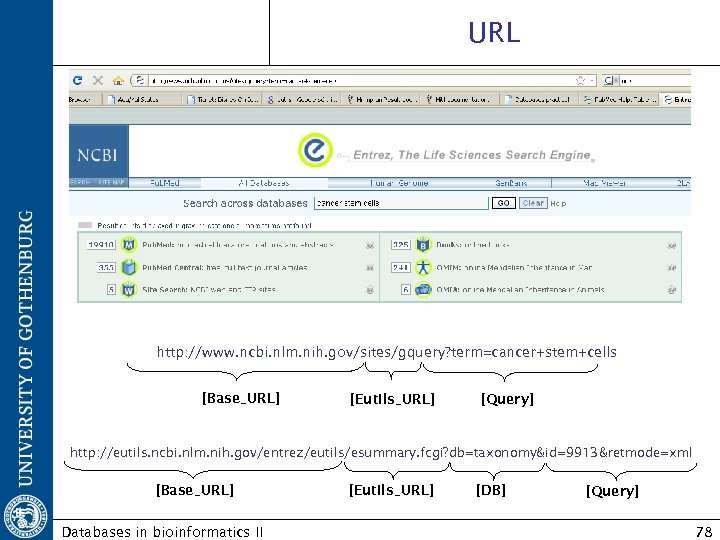Click the URL slide title
Screen dimensions: 720x540
pos(494,32)
